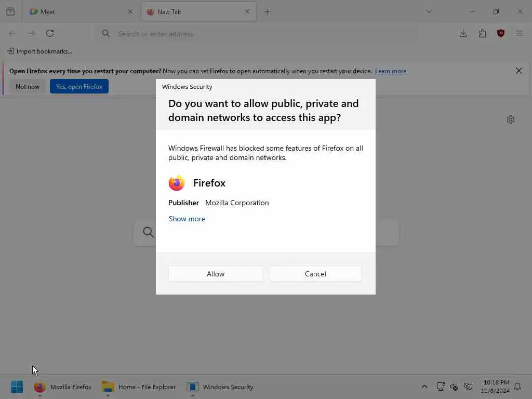Go back with the back arrow

pos(12,33)
